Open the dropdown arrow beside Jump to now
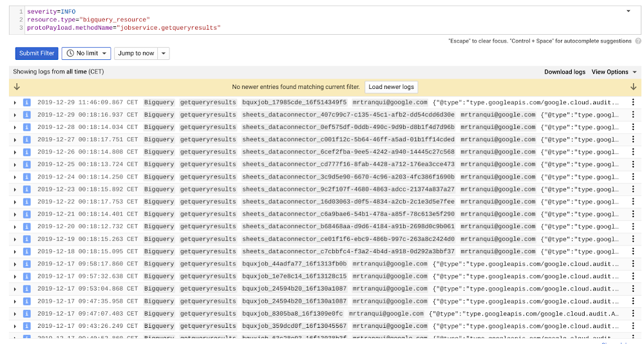This screenshot has width=644, height=344. coord(164,53)
